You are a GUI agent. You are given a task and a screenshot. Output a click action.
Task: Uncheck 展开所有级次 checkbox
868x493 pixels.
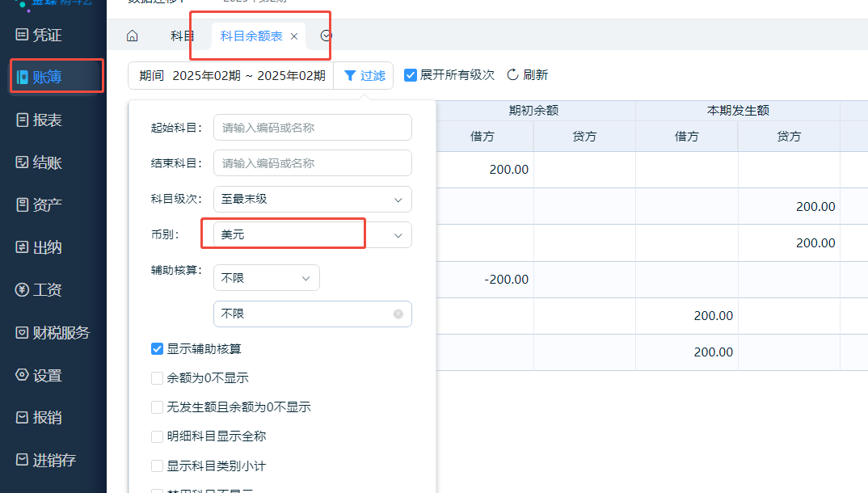tap(411, 75)
